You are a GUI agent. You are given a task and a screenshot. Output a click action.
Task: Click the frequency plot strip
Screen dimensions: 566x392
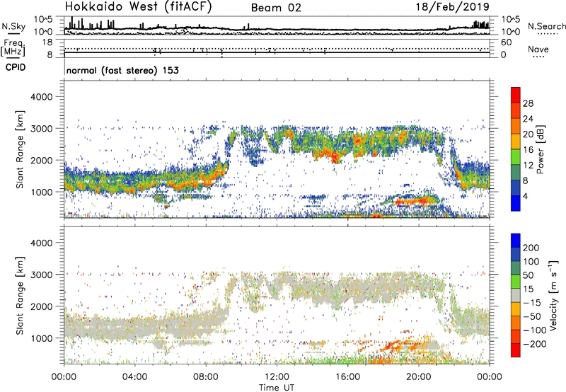277,48
